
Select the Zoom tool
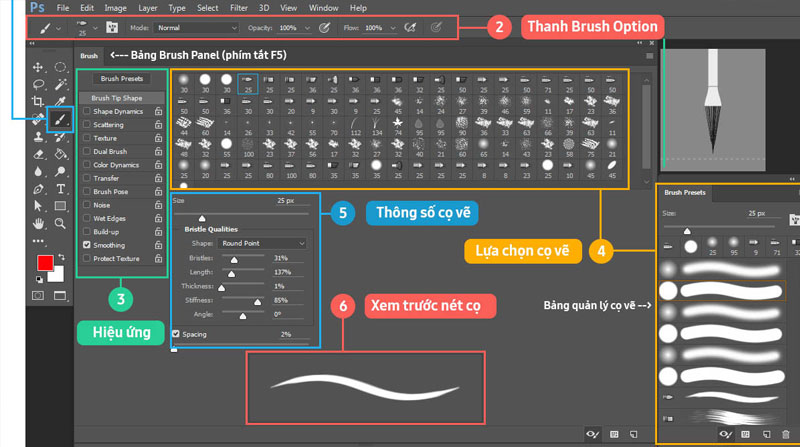[60, 223]
